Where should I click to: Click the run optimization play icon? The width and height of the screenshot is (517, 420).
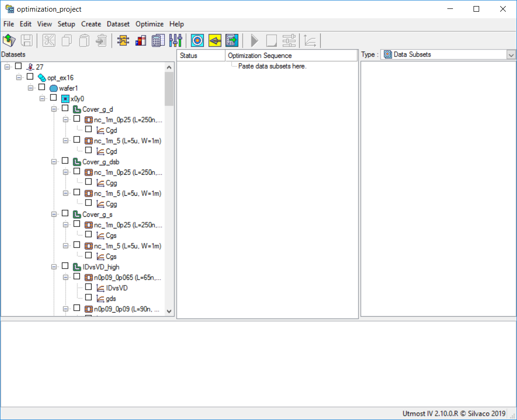pos(254,41)
